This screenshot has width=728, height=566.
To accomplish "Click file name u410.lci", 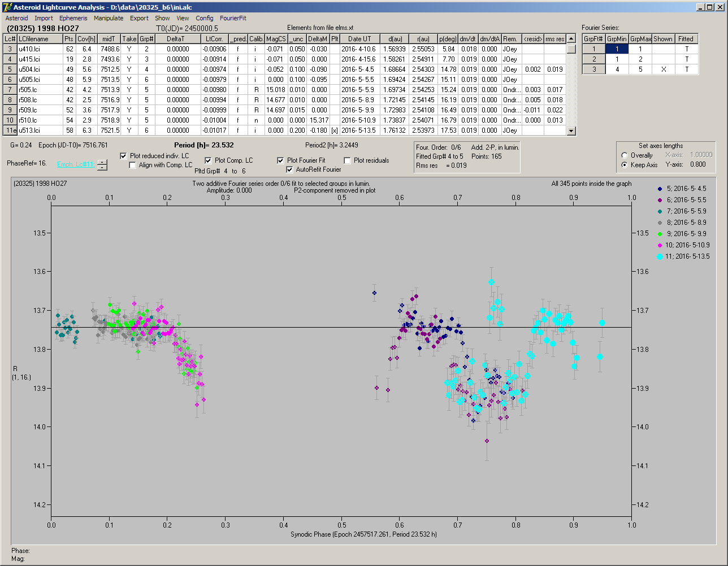I will 40,49.
